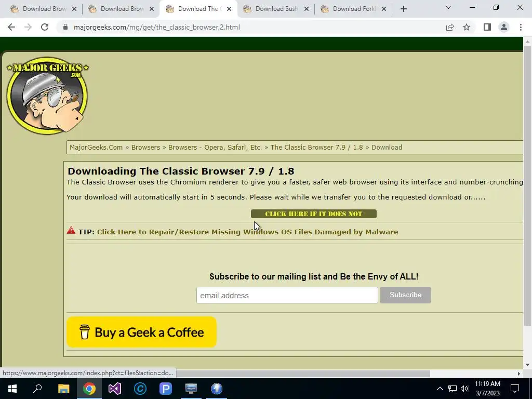Click scroll right arrow on horizontal scrollbar
Screen dimensions: 532x399
click(519, 374)
